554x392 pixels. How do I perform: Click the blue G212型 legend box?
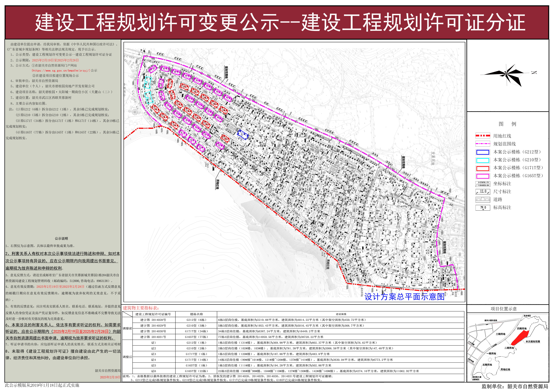pyautogui.click(x=483, y=152)
